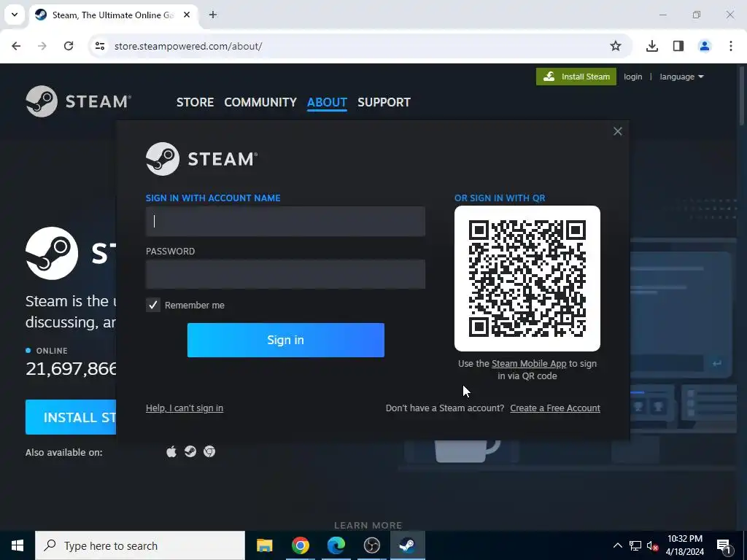Click the muted volume tray icon

[x=652, y=546]
